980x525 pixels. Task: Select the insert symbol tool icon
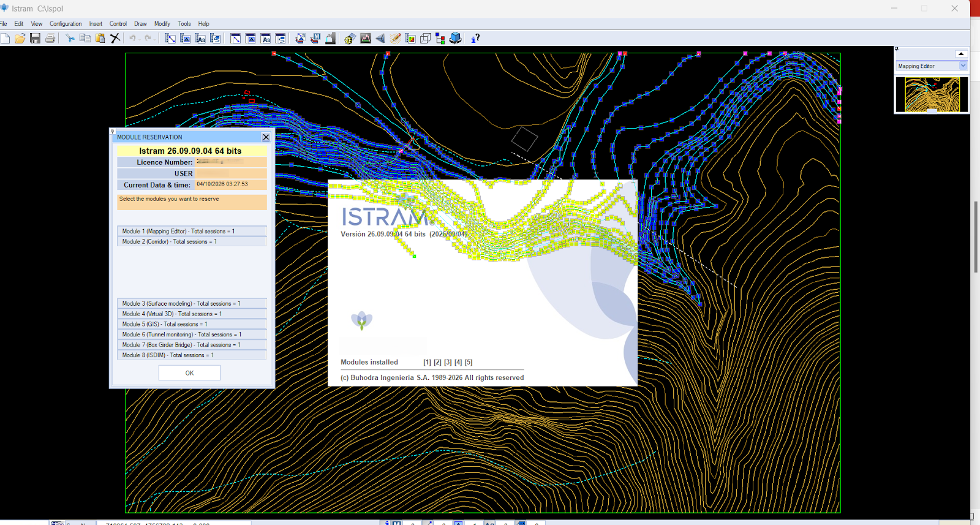point(186,38)
